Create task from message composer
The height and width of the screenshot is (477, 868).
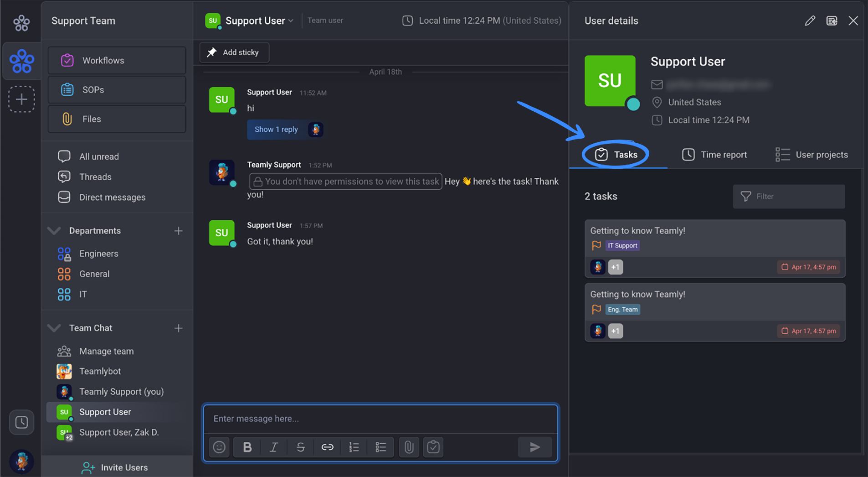click(x=433, y=447)
